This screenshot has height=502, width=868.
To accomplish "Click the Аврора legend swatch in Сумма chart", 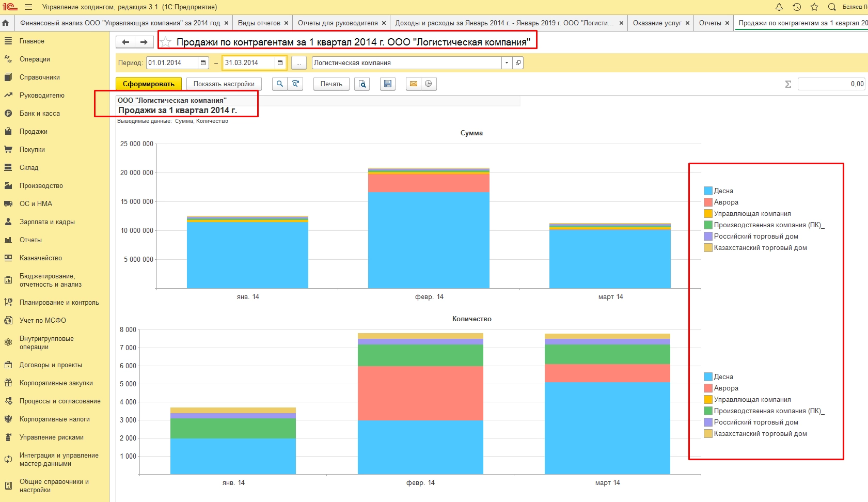I will 708,202.
